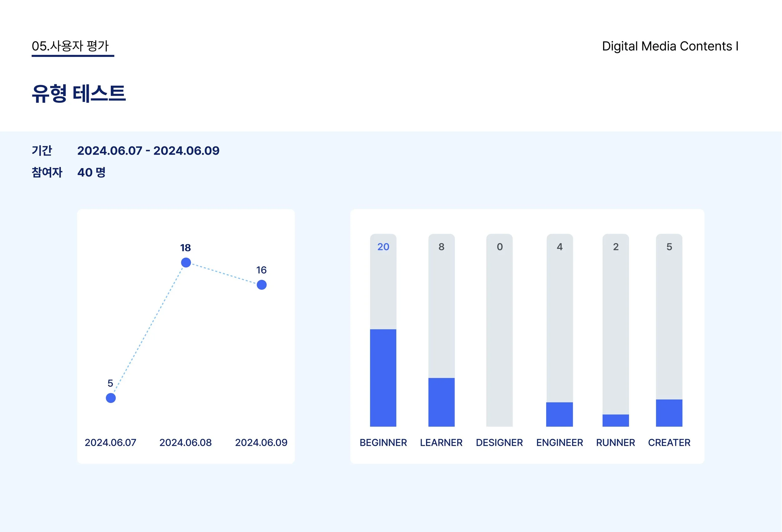Click the BEGINNER category label
The image size is (782, 532).
click(383, 443)
